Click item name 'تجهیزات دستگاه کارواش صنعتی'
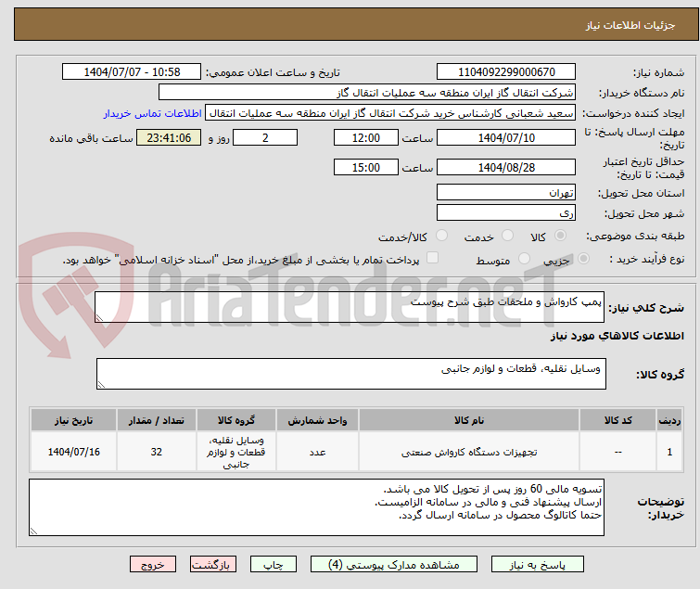Screen dimensions: 700x589 [469, 452]
